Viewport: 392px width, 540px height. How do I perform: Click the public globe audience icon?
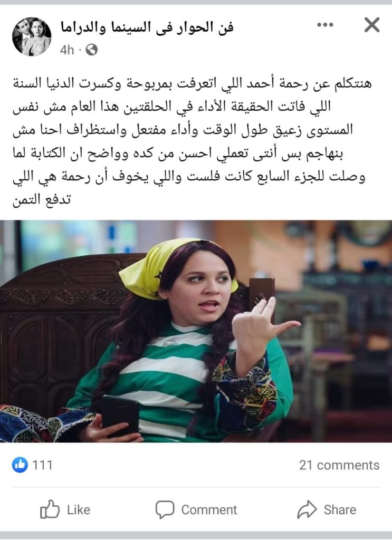point(92,50)
